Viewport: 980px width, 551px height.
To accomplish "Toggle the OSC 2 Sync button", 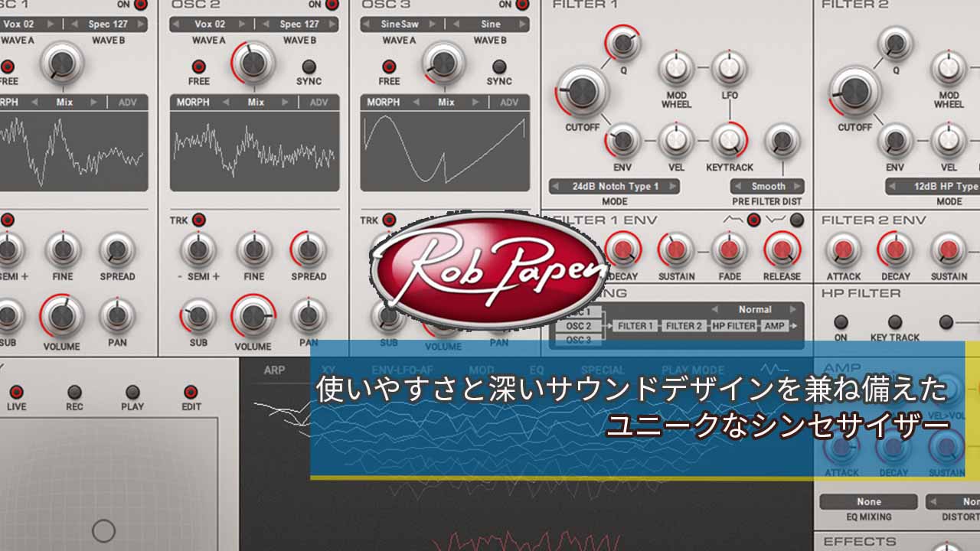I will point(309,67).
